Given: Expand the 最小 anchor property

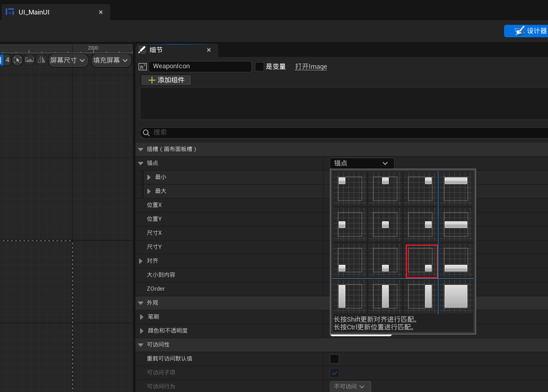Looking at the screenshot, I should point(149,177).
